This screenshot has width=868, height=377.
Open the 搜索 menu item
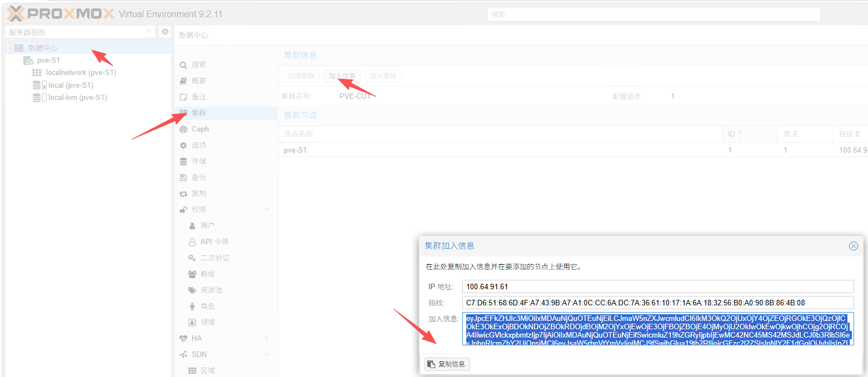pyautogui.click(x=198, y=65)
